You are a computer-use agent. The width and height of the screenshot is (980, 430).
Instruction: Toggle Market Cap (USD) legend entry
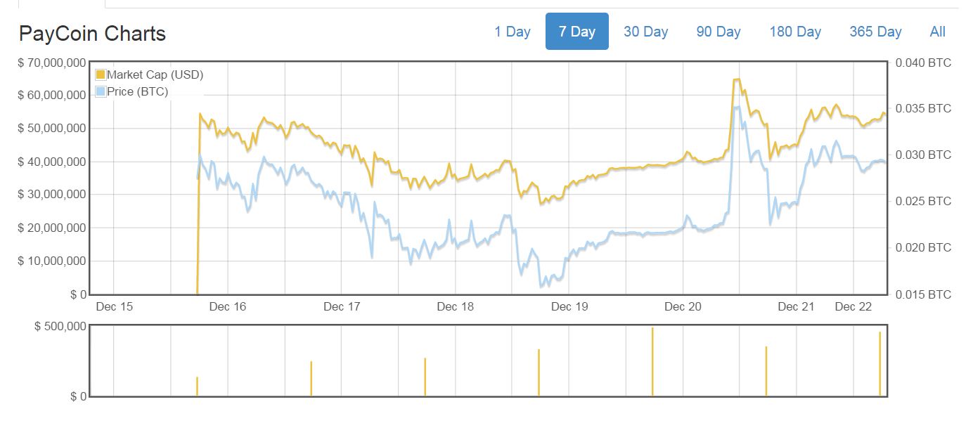point(155,74)
